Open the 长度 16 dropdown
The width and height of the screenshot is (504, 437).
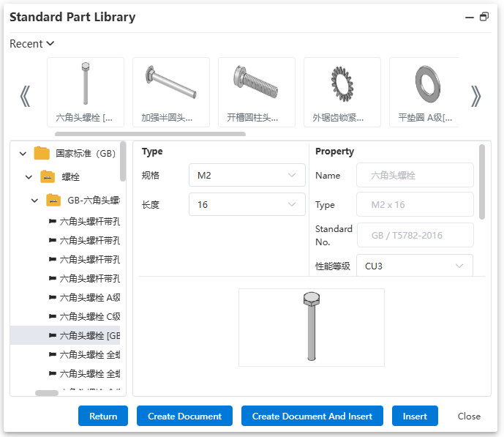pos(247,204)
